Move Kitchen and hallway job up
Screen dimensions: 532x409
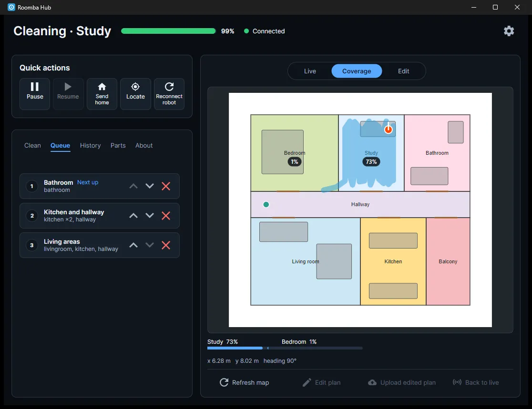(133, 216)
